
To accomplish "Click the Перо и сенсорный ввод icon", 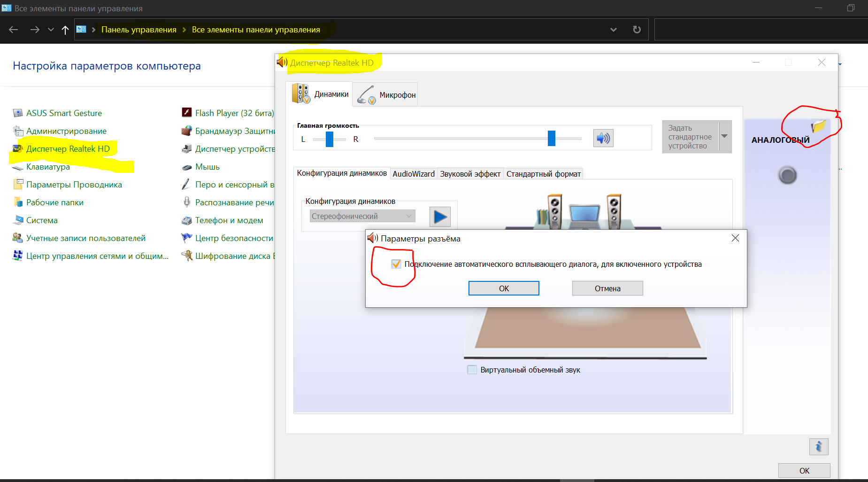I will point(187,185).
